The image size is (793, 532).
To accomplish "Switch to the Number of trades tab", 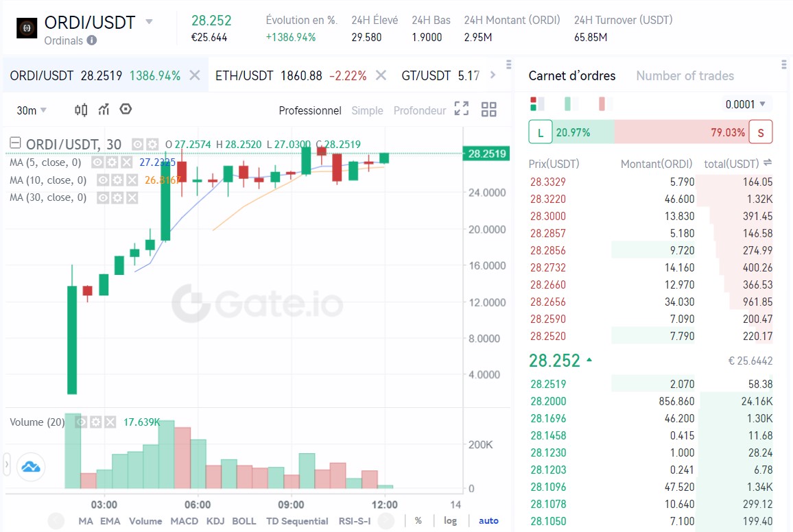I will click(685, 75).
